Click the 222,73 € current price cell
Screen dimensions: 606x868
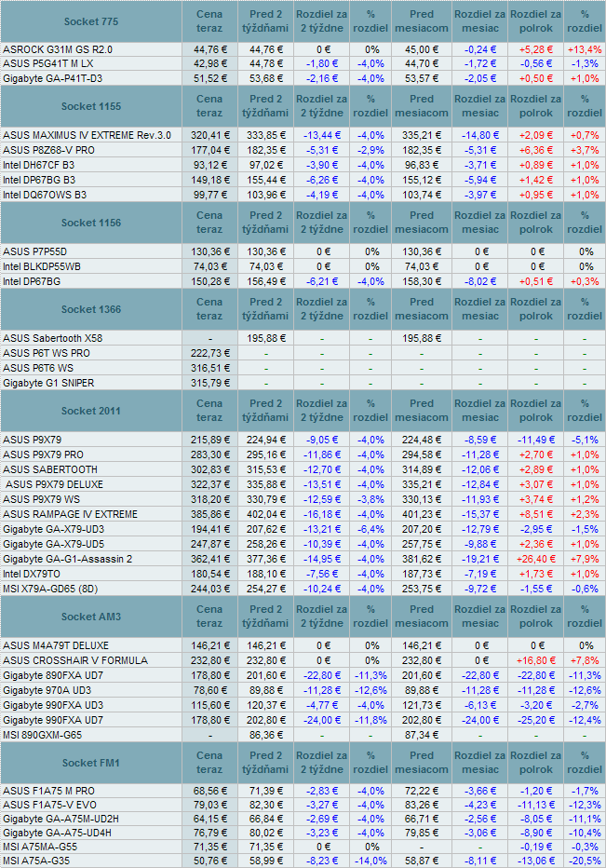coord(209,353)
